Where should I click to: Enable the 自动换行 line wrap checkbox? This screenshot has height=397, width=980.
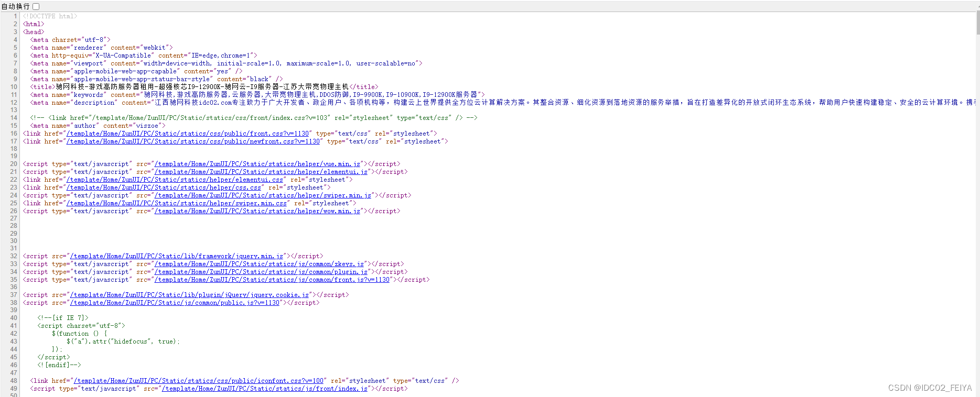[36, 6]
